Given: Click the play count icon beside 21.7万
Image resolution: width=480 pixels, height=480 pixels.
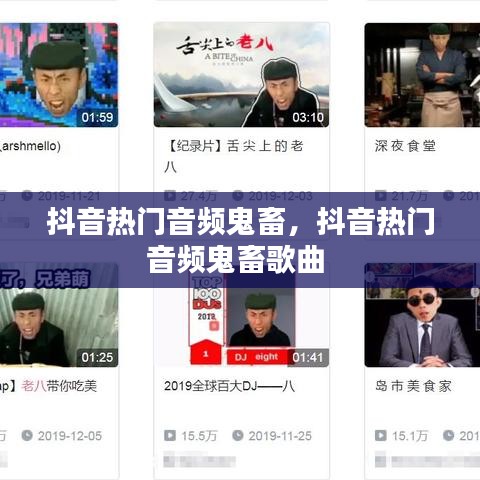Looking at the screenshot, I should pos(381,195).
